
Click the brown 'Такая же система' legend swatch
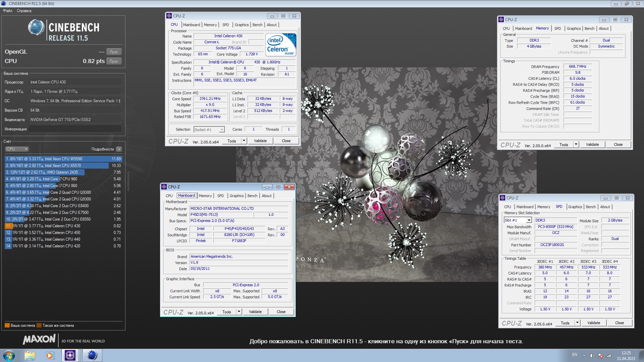click(x=39, y=325)
